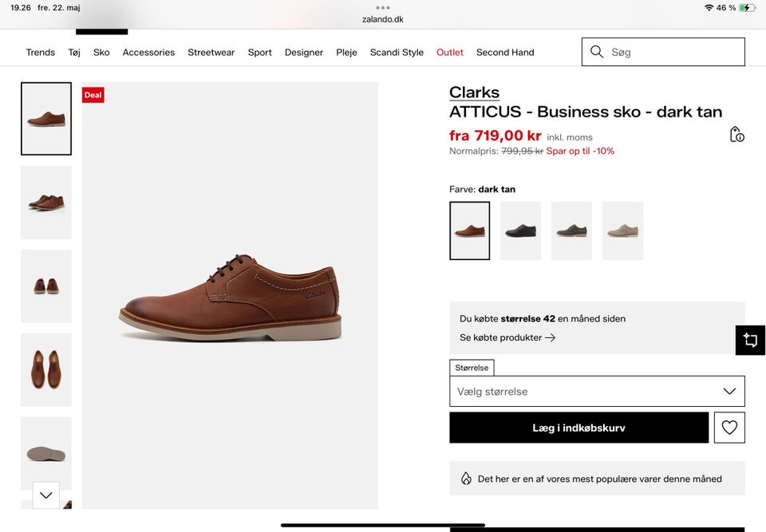Focus the Søg search field
This screenshot has width=766, height=532.
(663, 52)
